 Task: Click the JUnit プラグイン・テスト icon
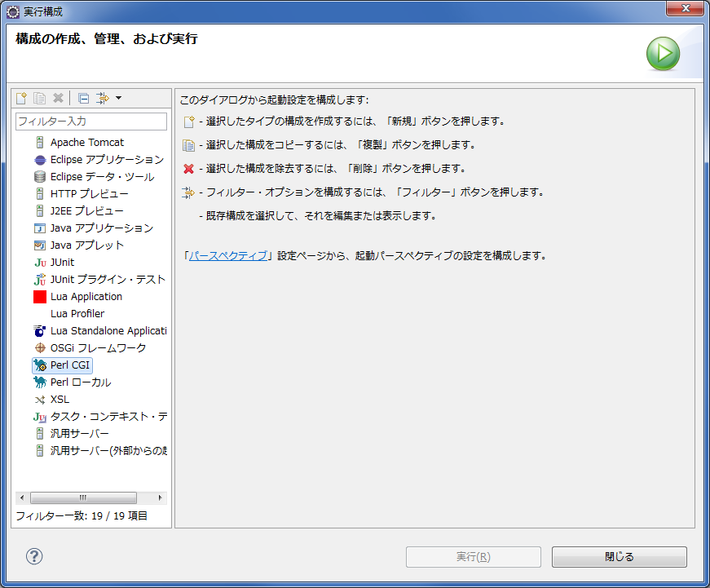40,280
